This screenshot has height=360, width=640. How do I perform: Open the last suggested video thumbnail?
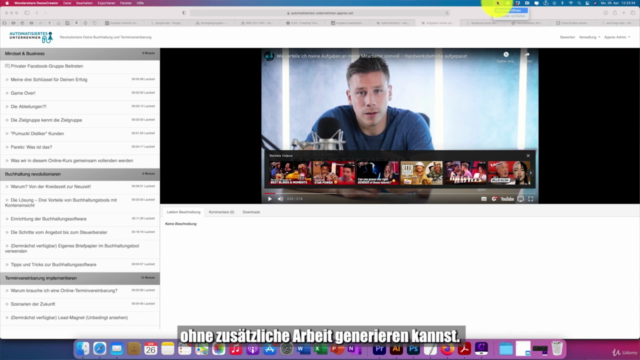tap(509, 173)
